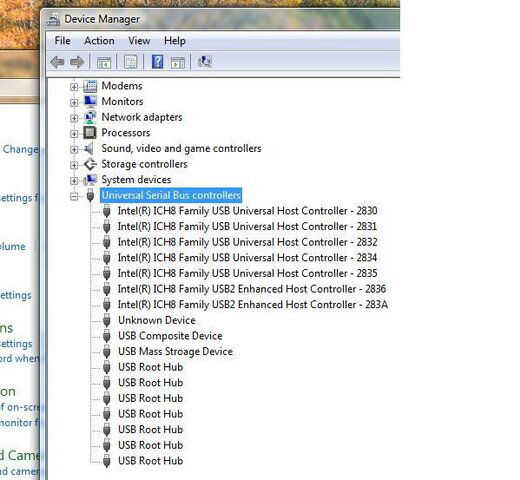Open the File menu
Screen dimensions: 520x480
pos(62,41)
